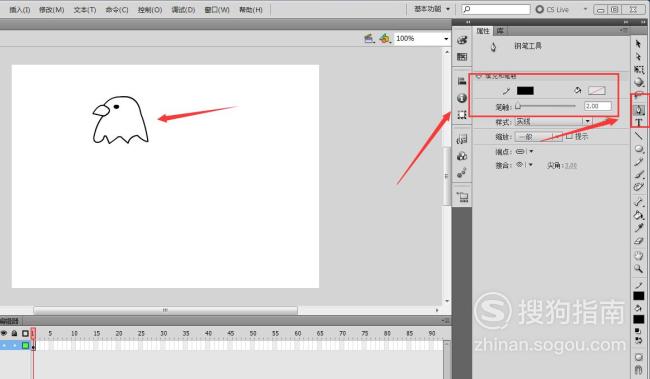650x379 pixels.
Task: Select the Deco tool
Action: click(x=638, y=187)
